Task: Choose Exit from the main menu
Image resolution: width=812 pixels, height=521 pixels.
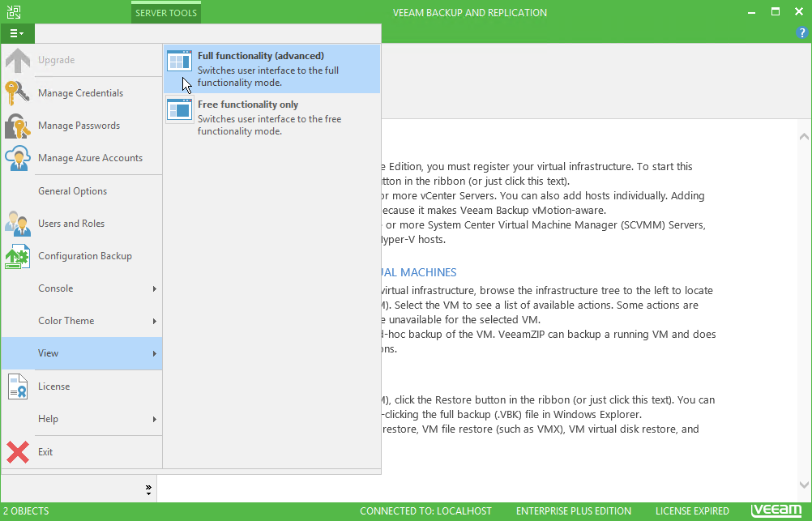Action: [x=82, y=452]
